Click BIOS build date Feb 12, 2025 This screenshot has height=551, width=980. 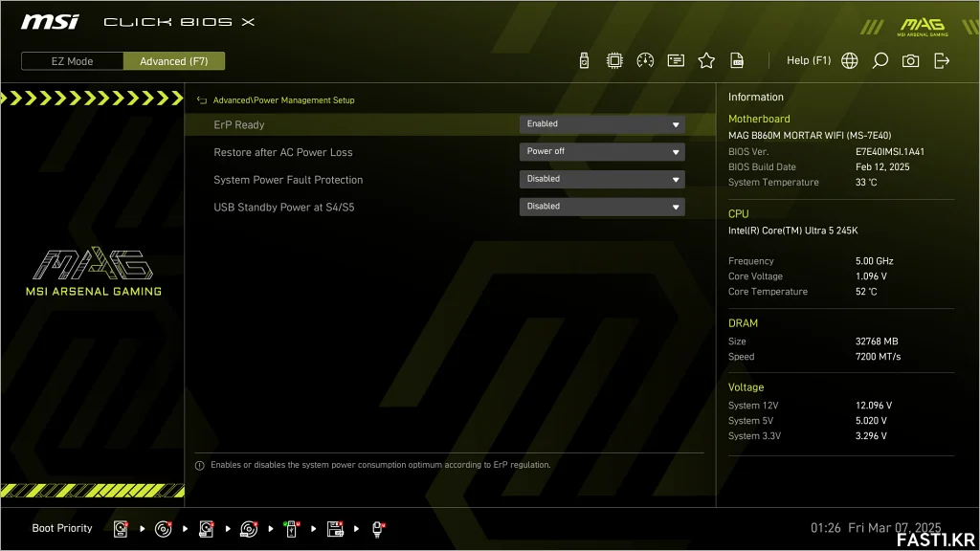click(x=882, y=167)
